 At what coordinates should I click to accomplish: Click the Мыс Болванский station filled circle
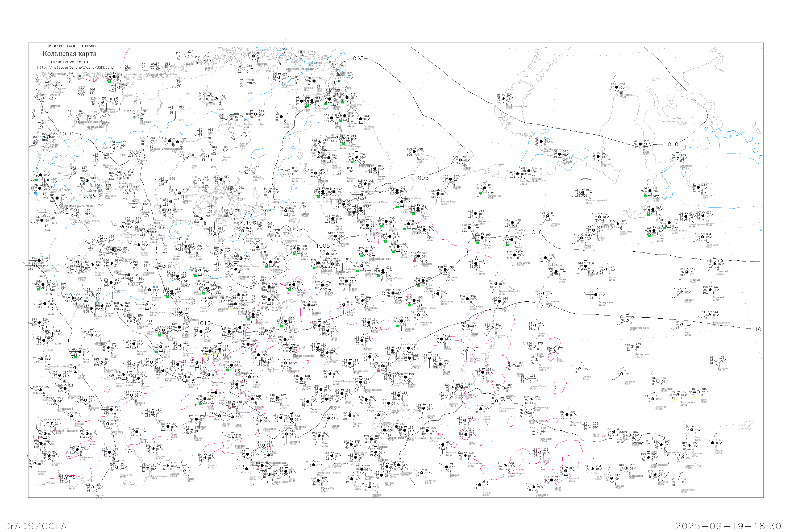point(541,142)
